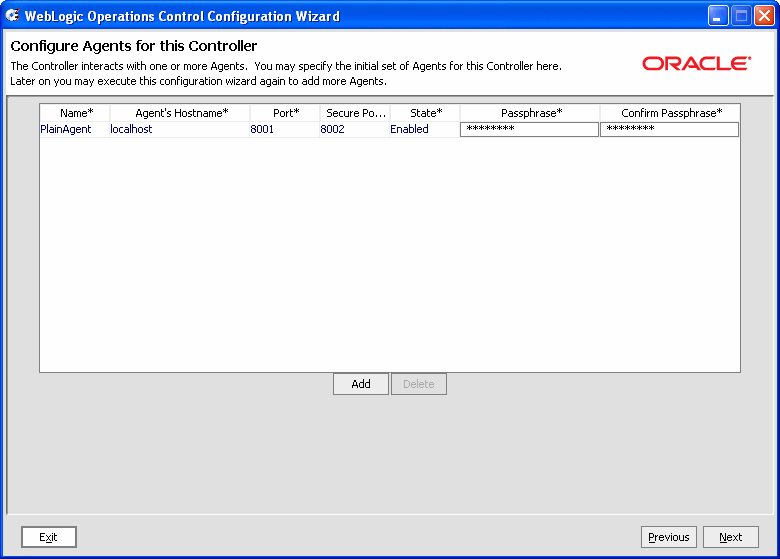780x559 pixels.
Task: Focus the Confirm Passphrase field for PlainAgent
Action: coord(670,129)
